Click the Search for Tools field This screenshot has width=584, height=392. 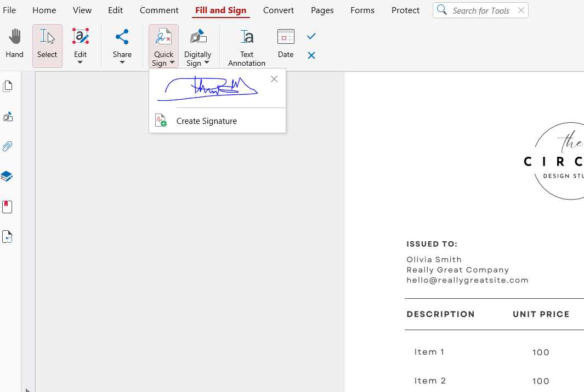click(481, 10)
